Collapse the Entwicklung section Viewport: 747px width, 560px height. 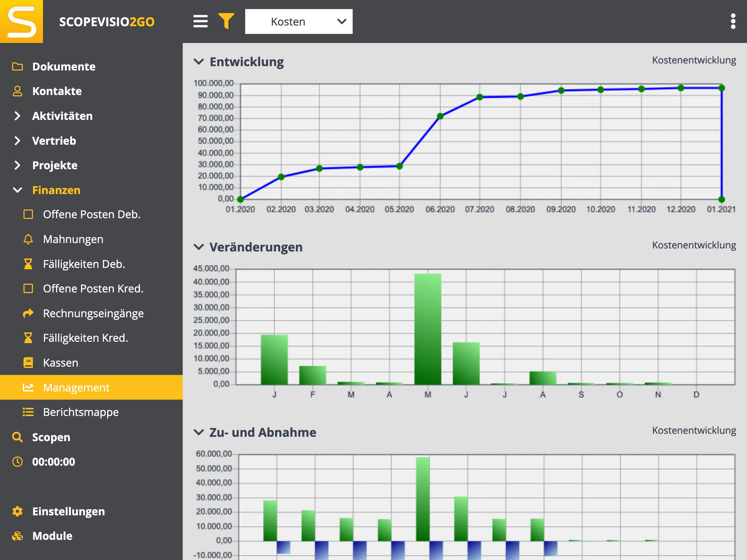click(x=199, y=62)
